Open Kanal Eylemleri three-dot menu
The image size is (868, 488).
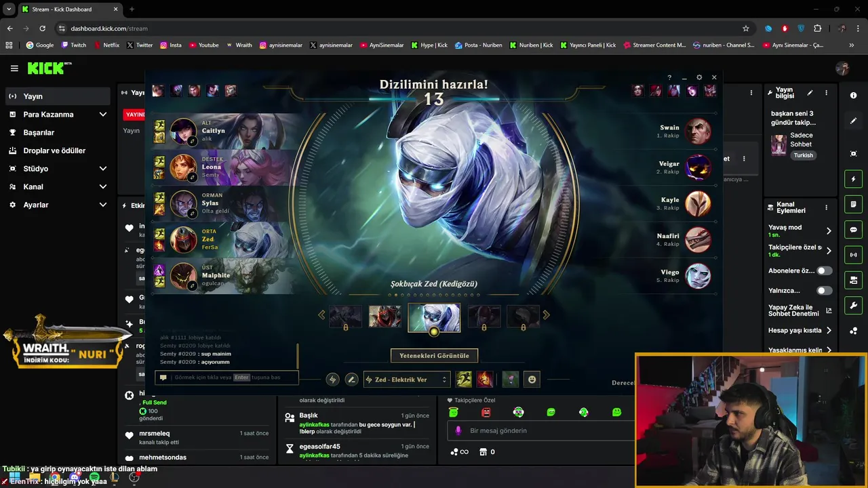(826, 207)
